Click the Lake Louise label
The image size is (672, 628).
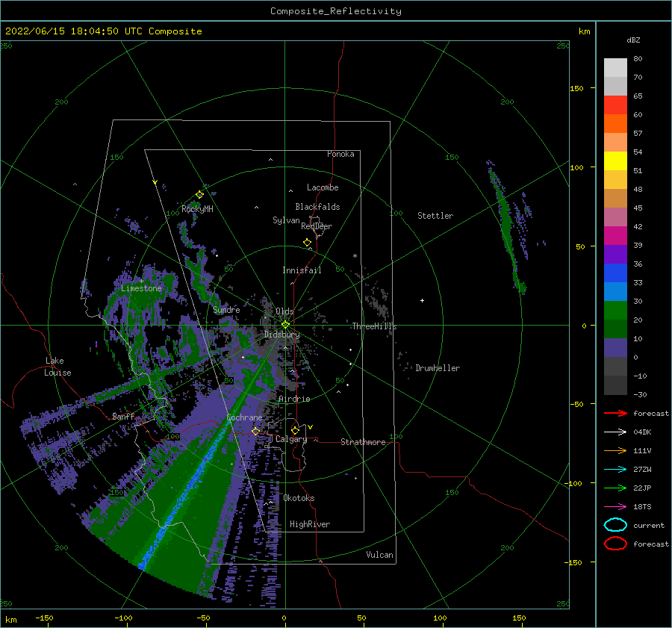[57, 367]
